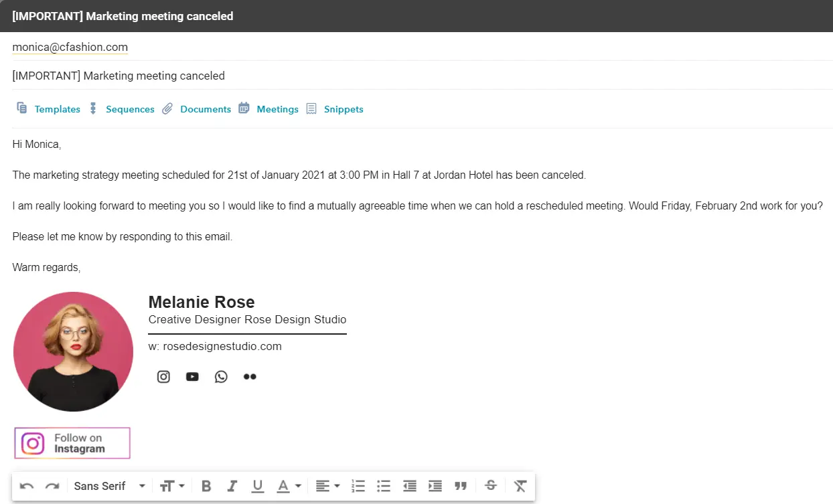Click the redo arrow icon
833x504 pixels.
click(x=52, y=486)
